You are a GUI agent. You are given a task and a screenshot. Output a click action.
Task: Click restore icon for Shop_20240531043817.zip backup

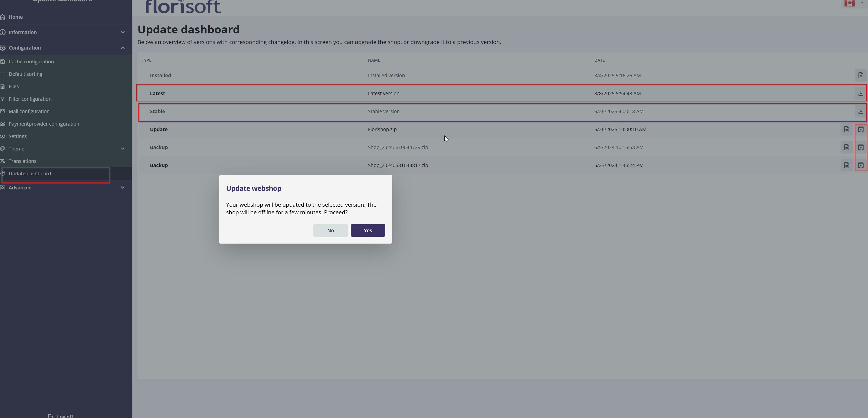click(860, 165)
